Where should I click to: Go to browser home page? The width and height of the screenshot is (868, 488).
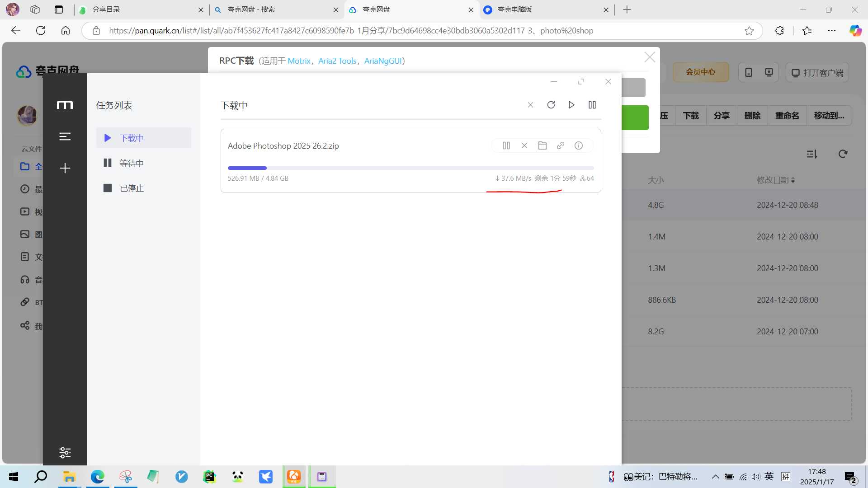tap(66, 31)
